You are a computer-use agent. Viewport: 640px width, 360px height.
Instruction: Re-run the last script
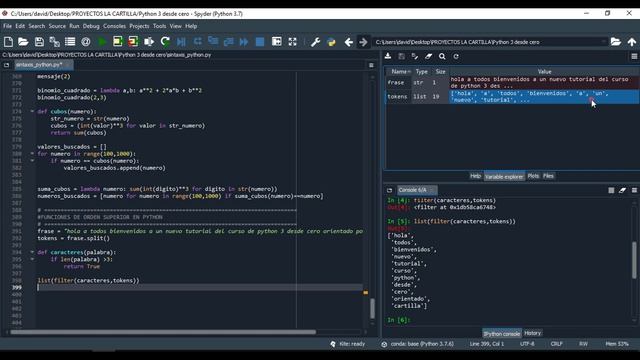point(165,42)
